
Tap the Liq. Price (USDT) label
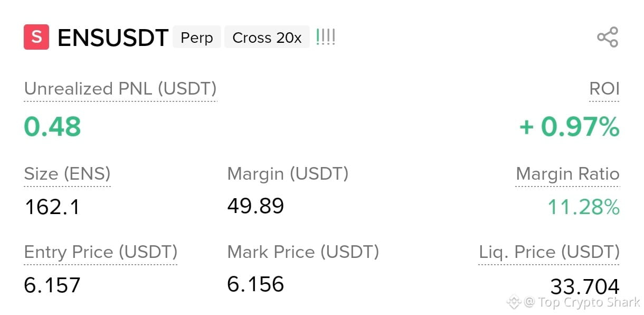click(549, 252)
